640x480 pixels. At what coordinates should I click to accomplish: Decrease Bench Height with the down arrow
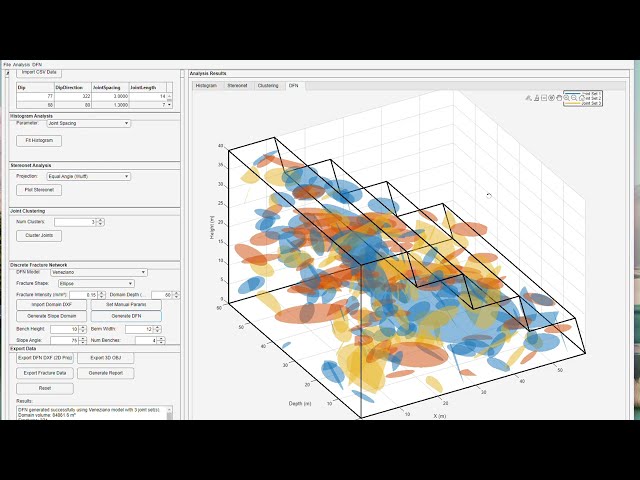[83, 331]
